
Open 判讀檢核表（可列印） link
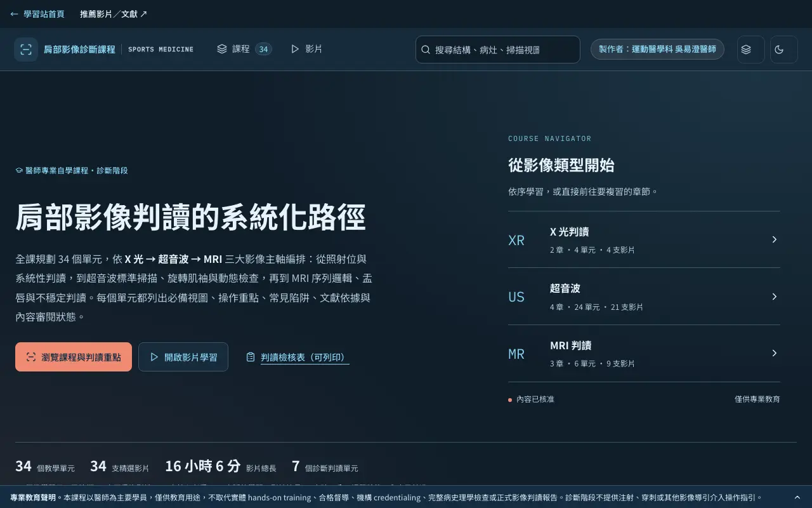[304, 358]
